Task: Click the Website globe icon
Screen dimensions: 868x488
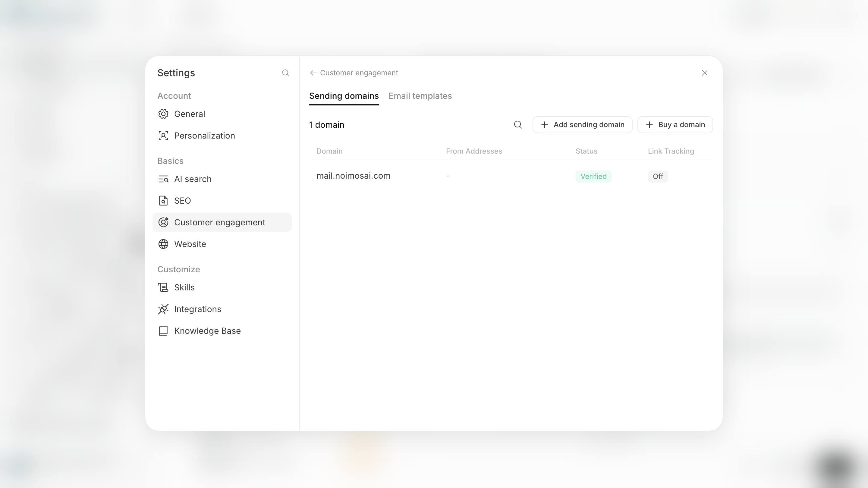Action: pos(163,244)
